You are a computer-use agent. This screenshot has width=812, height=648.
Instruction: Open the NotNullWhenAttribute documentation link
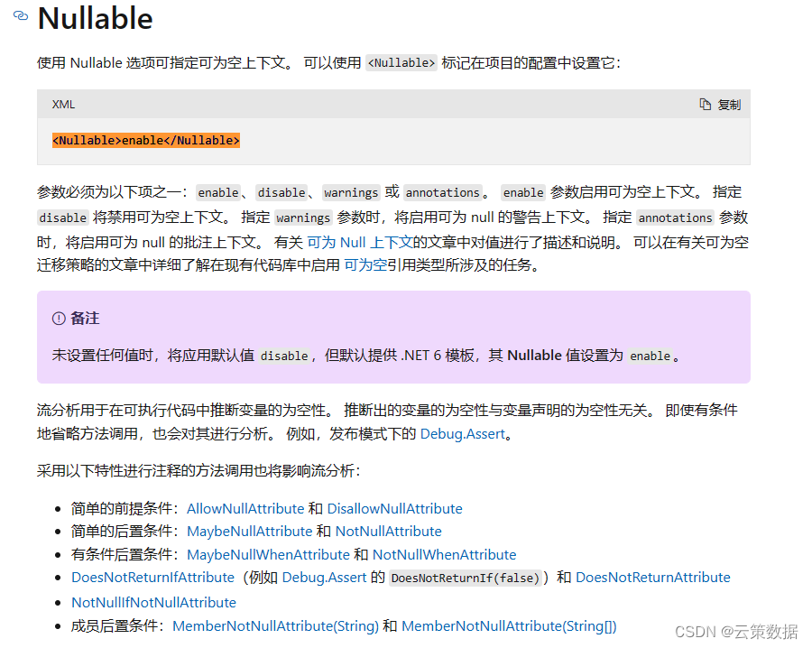444,555
